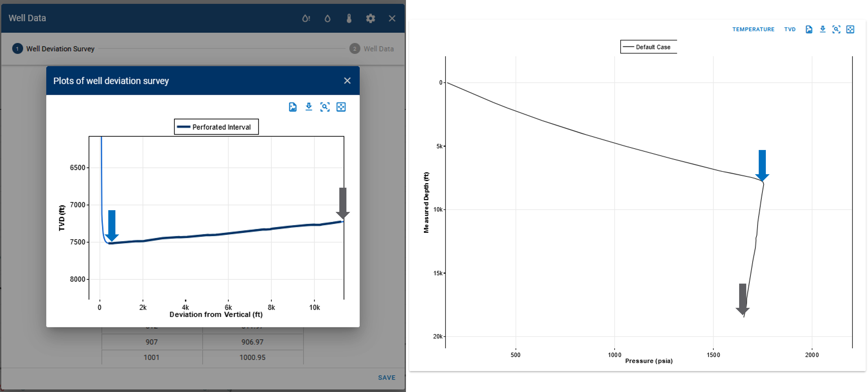Screen dimensions: 868x392
Task: Go to step 2 Well Data
Action: [x=372, y=49]
